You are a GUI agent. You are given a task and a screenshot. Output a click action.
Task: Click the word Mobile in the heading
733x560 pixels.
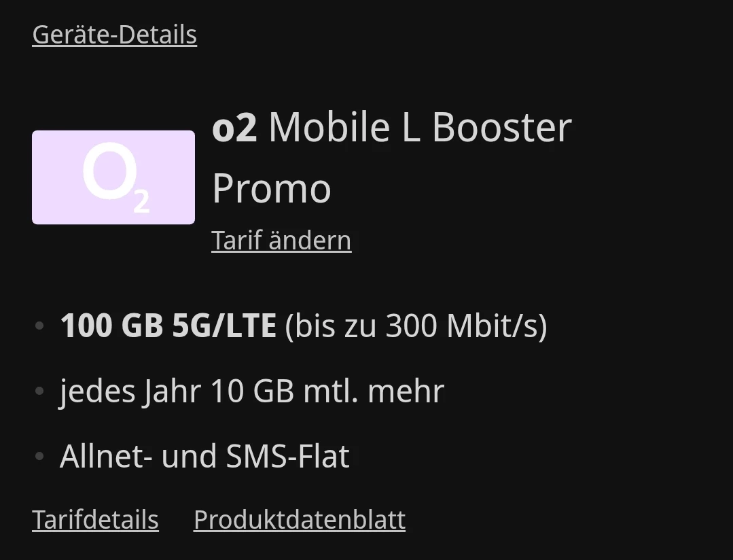[x=329, y=128]
